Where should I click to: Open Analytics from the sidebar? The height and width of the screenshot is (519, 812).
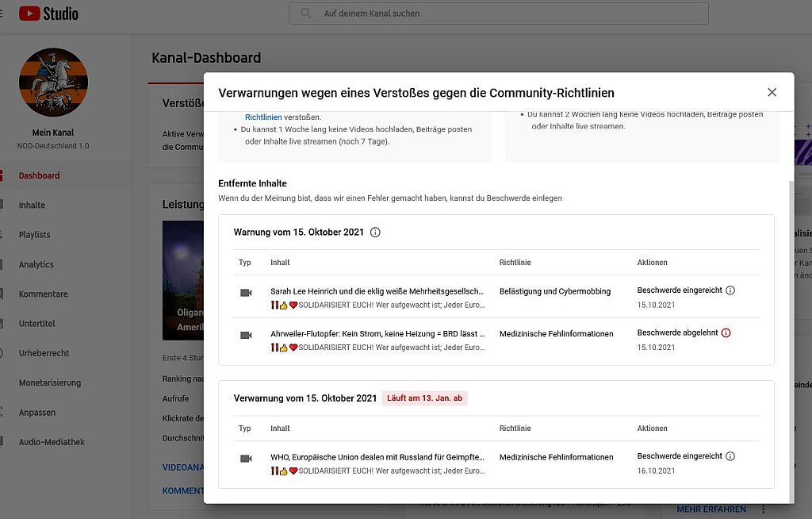tap(36, 264)
